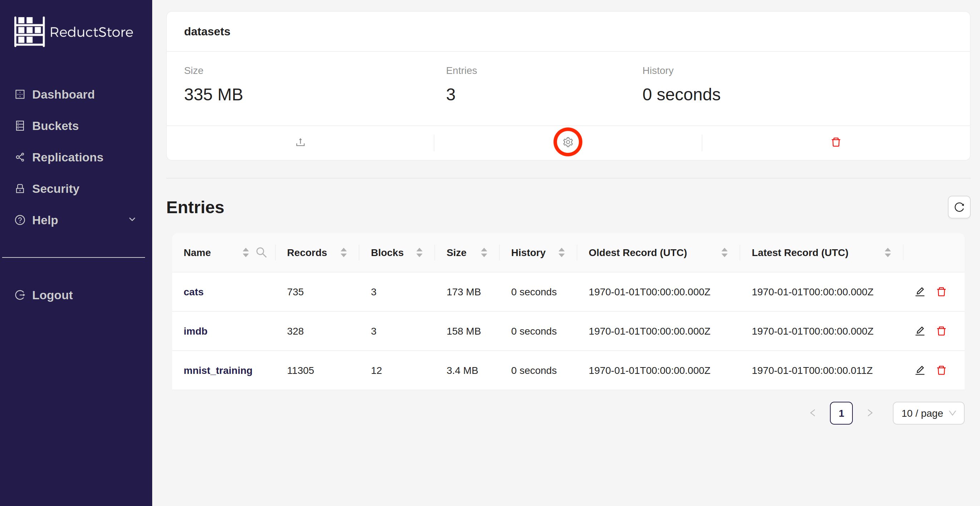Toggle sorting on the Latest Record column
The width and height of the screenshot is (980, 506).
click(888, 252)
